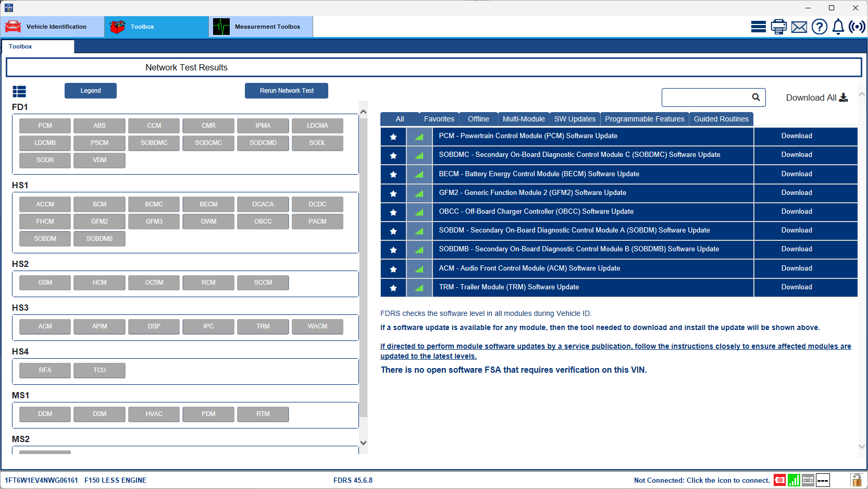This screenshot has width=868, height=489.
Task: Star the BECM software update
Action: [x=393, y=174]
